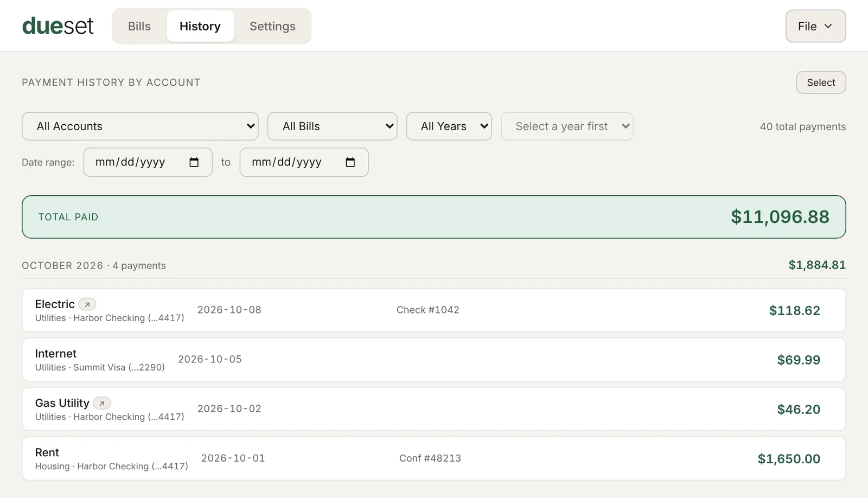Image resolution: width=868 pixels, height=498 pixels.
Task: Open the 'Select a year first' dropdown
Action: [x=567, y=126]
